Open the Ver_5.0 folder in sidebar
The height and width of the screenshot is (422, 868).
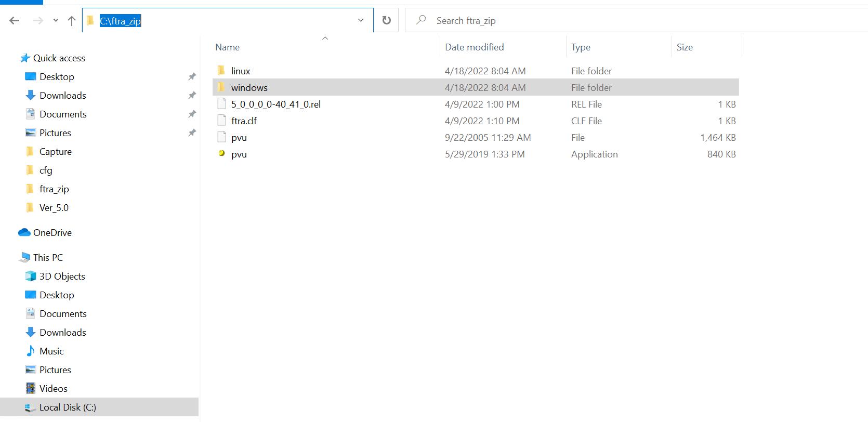54,208
